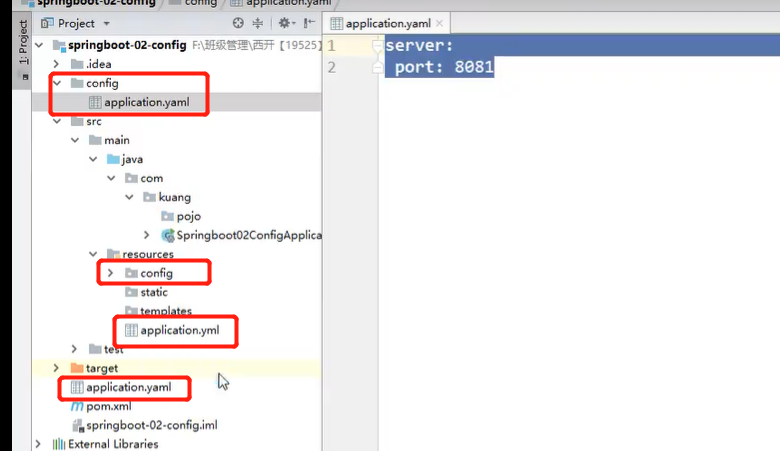Hide the Project tool window via hide icon
The height and width of the screenshot is (451, 780).
[x=309, y=23]
